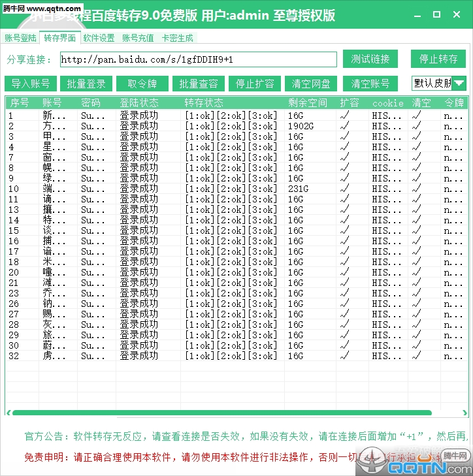Select password Su... in row 9
This screenshot has height=476, width=473.
pyautogui.click(x=93, y=178)
